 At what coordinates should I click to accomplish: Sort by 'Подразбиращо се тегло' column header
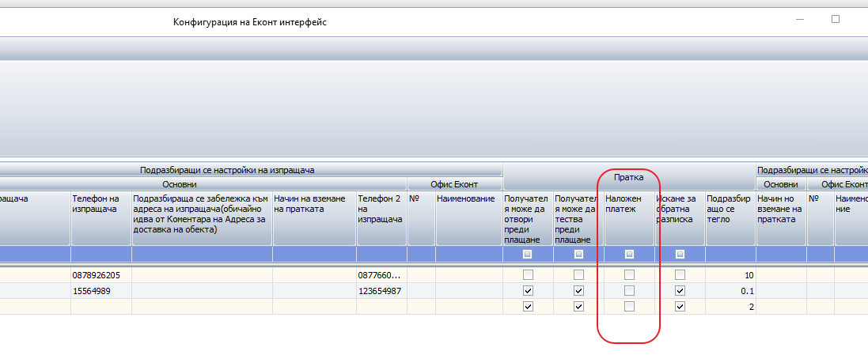[x=730, y=218]
